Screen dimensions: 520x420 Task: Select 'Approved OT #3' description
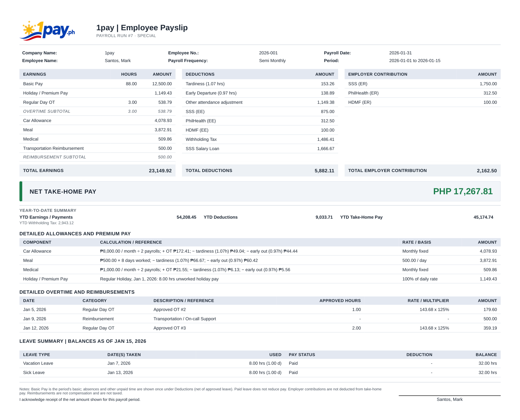pos(170,328)
